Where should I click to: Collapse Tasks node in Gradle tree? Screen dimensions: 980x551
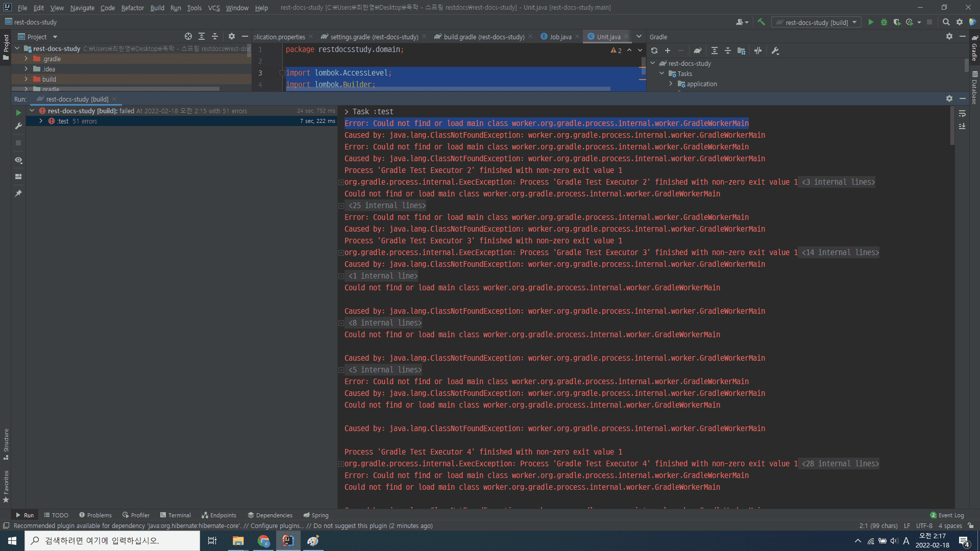coord(662,73)
